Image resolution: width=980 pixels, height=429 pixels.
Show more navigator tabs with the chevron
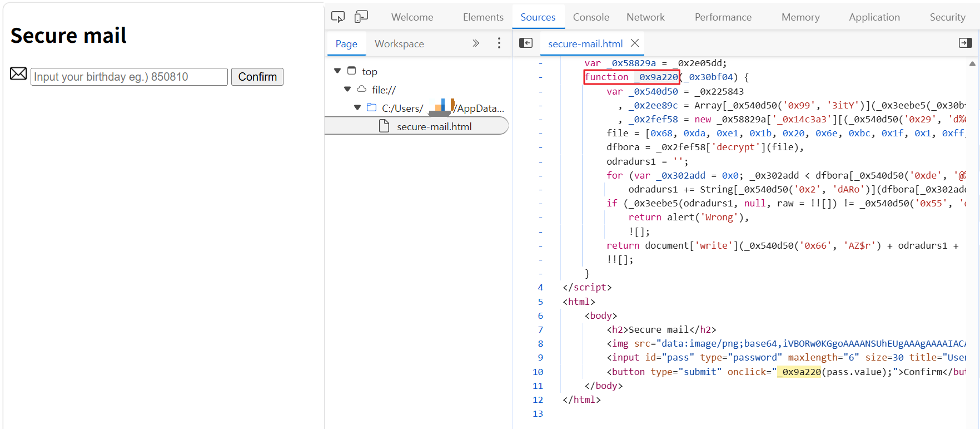pyautogui.click(x=476, y=43)
